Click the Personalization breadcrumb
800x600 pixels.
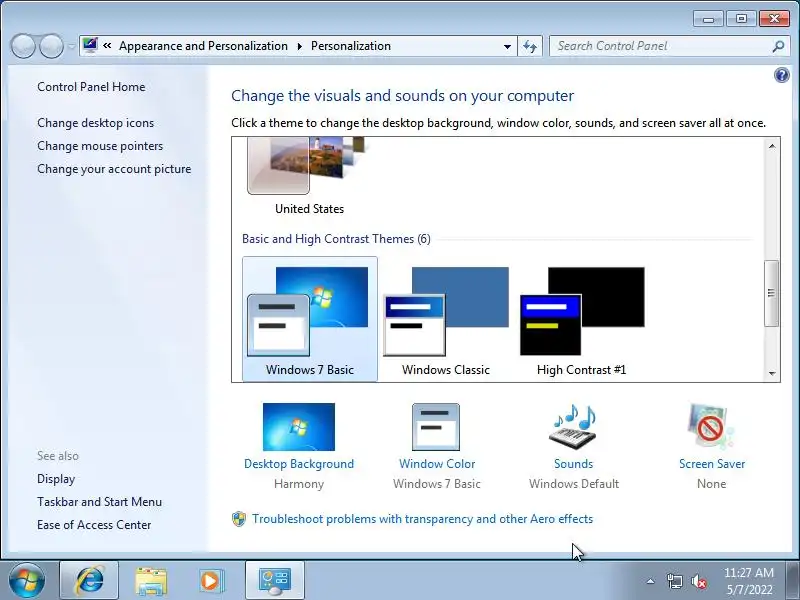[351, 46]
